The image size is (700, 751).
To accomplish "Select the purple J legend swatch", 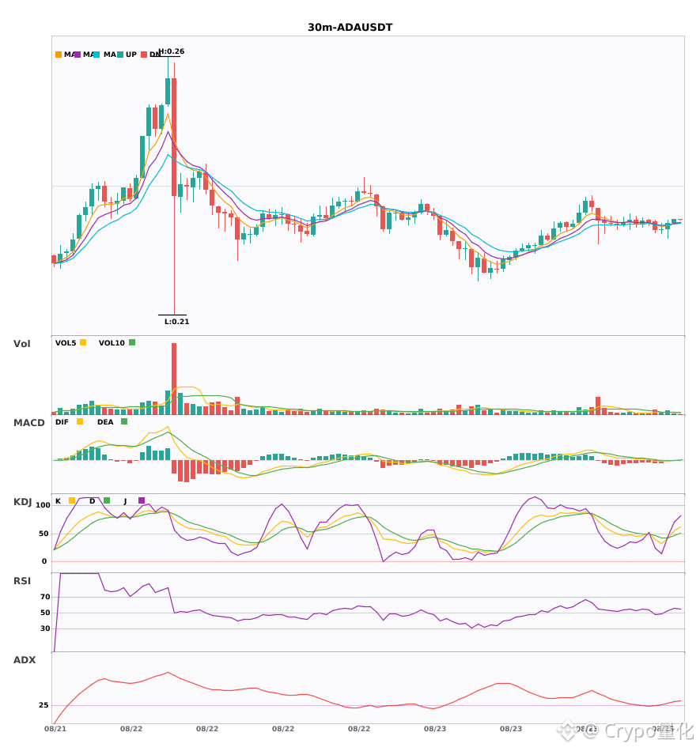I will (x=142, y=500).
